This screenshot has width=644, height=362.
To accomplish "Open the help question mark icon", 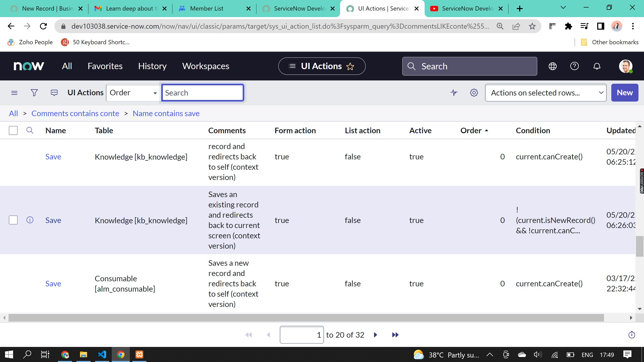I will tap(574, 66).
